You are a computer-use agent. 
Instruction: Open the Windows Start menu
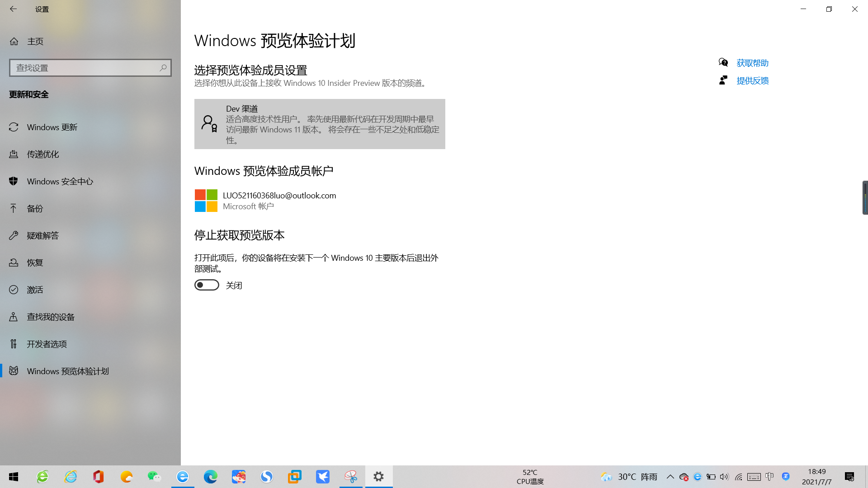pyautogui.click(x=14, y=477)
